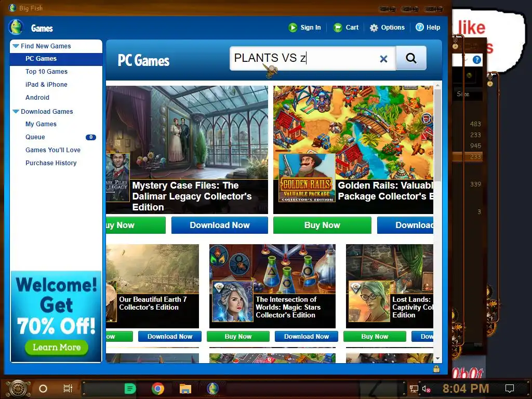This screenshot has height=399, width=532.
Task: Click the muted volume tray icon
Action: coord(426,389)
